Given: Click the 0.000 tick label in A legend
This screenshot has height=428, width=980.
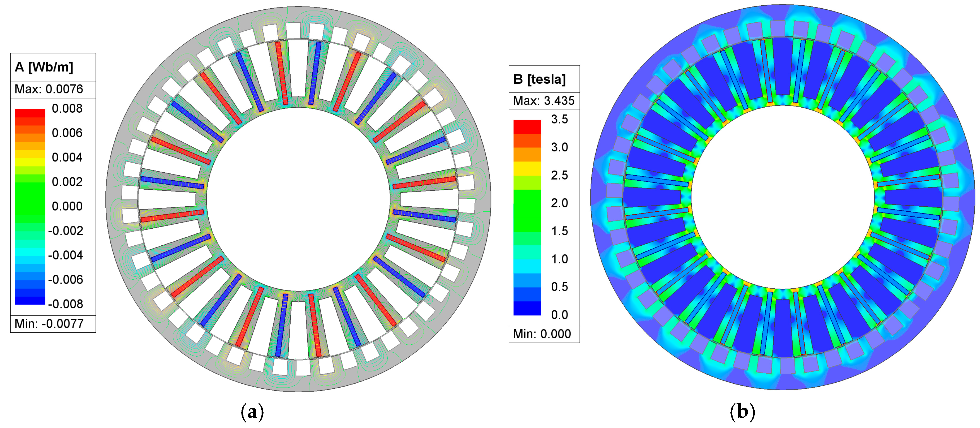Looking at the screenshot, I should pos(67,206).
